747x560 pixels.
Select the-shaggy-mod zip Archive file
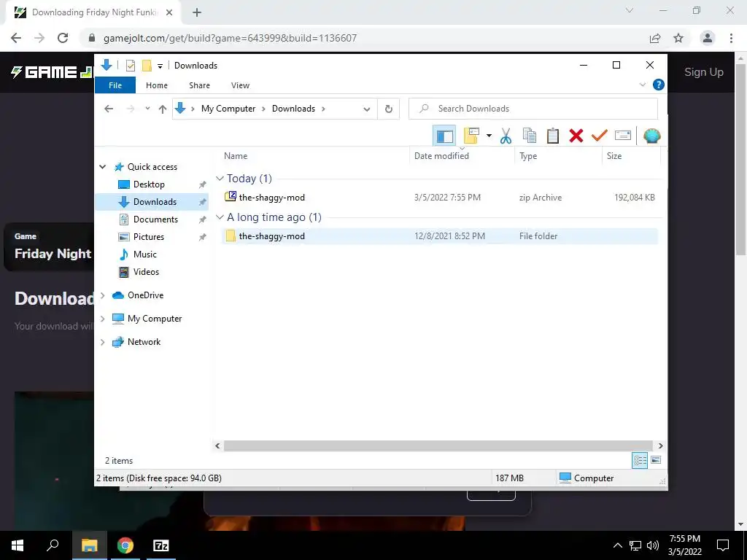(x=439, y=197)
